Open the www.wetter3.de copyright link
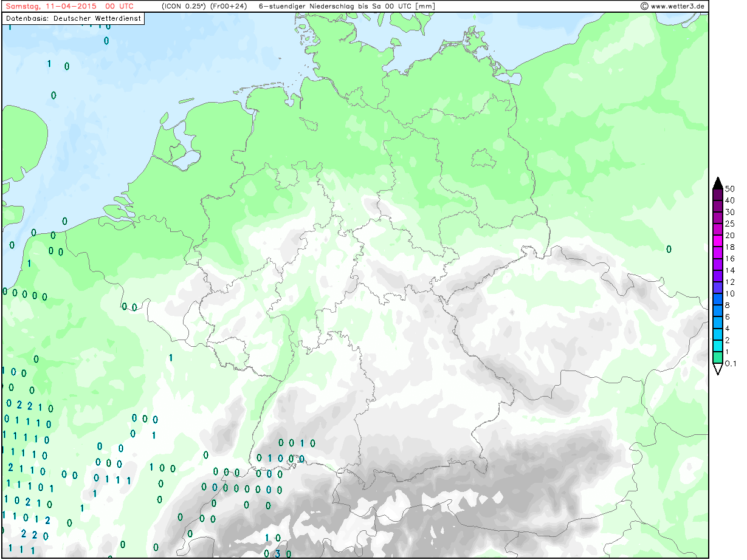Screen dimensions: 747x560 pyautogui.click(x=673, y=6)
